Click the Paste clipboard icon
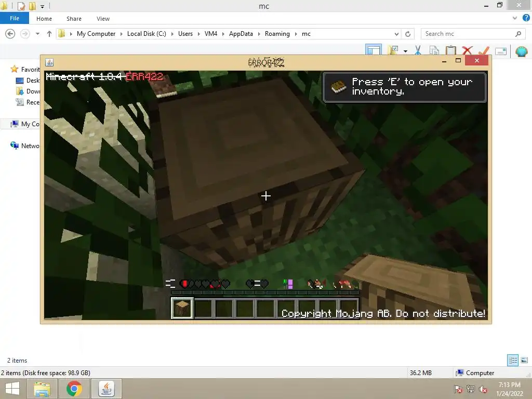This screenshot has width=532, height=399. (450, 50)
